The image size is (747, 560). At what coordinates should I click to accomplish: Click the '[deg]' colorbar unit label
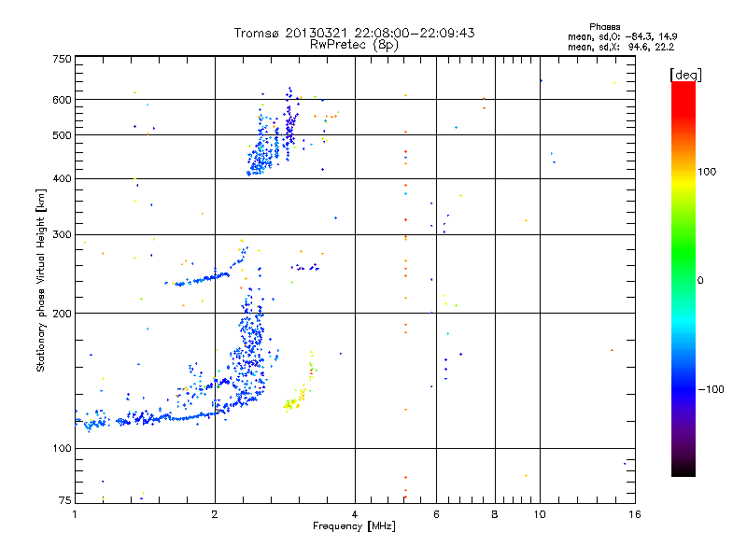[x=685, y=75]
